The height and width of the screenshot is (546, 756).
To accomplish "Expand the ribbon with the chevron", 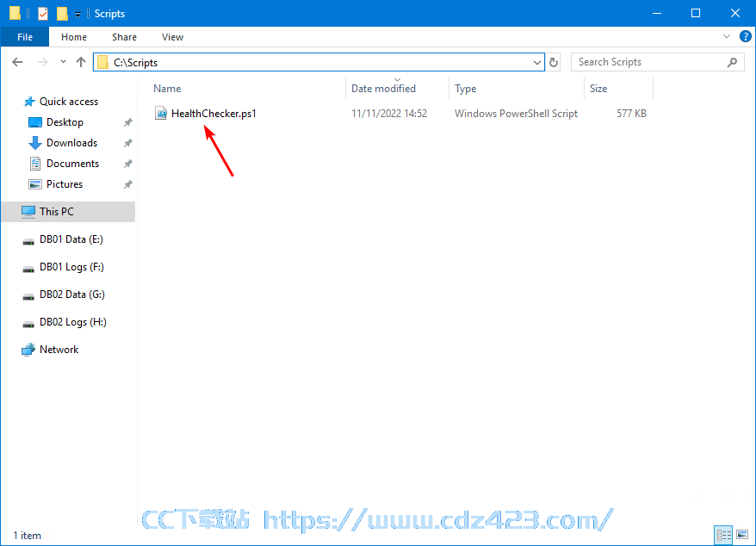I will (727, 37).
